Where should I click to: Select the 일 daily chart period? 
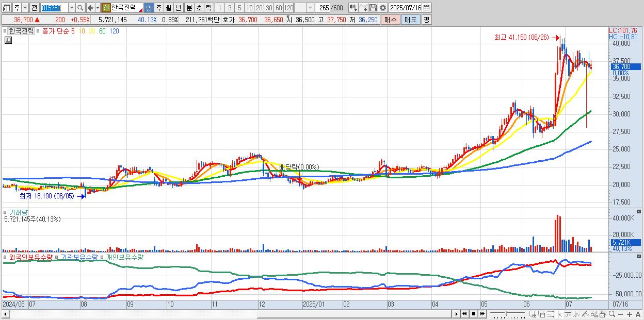pyautogui.click(x=149, y=8)
